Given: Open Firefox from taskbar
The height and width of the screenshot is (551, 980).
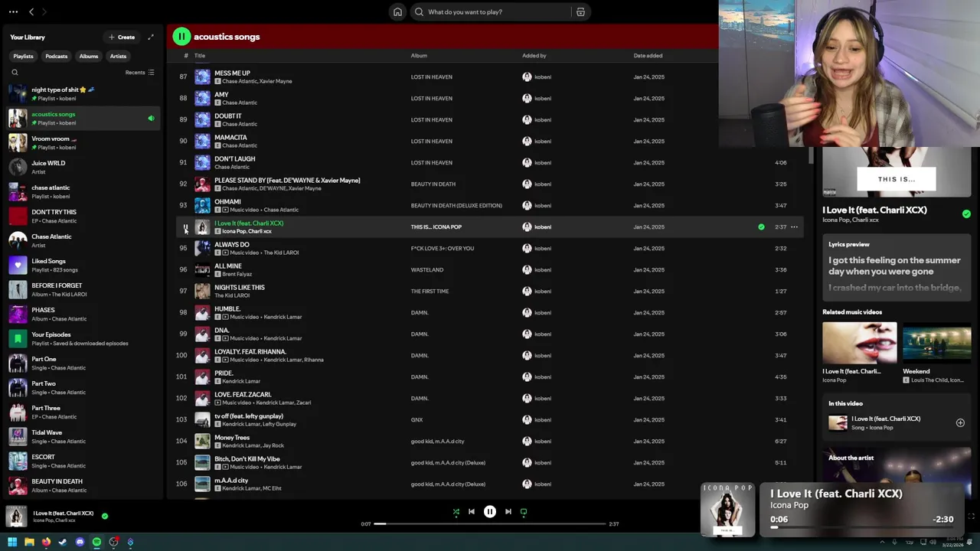Looking at the screenshot, I should pos(46,542).
